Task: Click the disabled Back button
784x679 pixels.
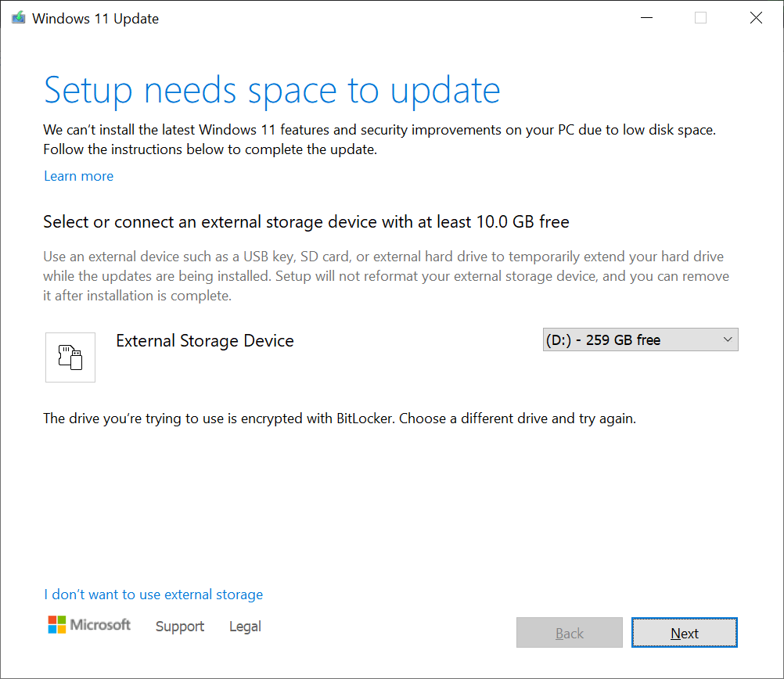Action: pos(570,633)
